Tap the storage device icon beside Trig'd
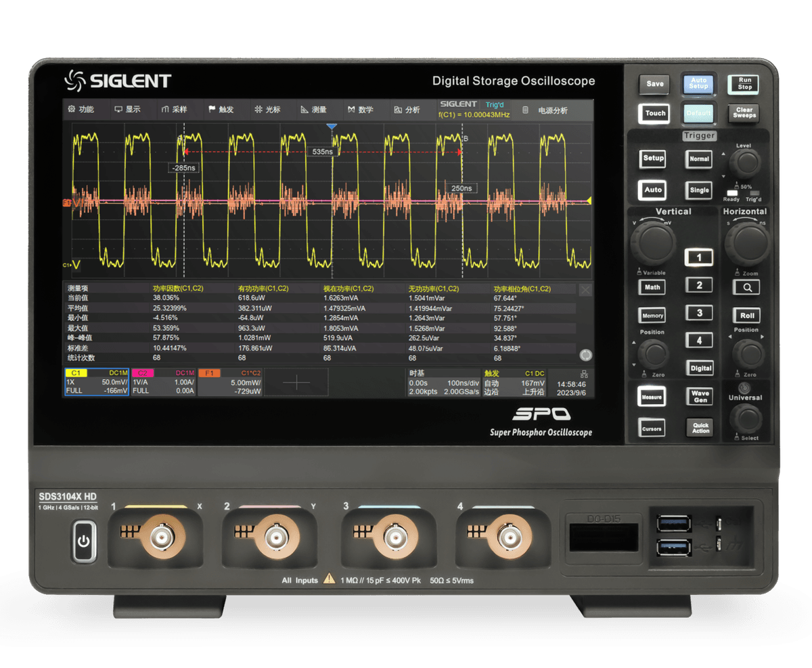The height and width of the screenshot is (668, 812). coord(524,109)
